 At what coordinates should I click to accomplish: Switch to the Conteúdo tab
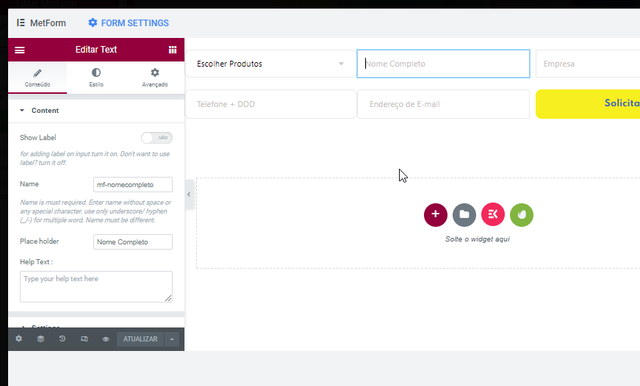point(38,78)
